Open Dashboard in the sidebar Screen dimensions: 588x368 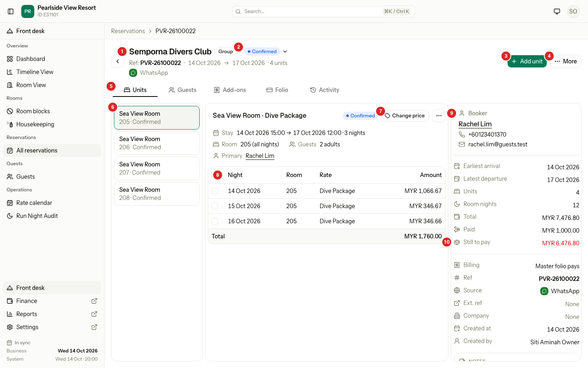(x=52, y=59)
